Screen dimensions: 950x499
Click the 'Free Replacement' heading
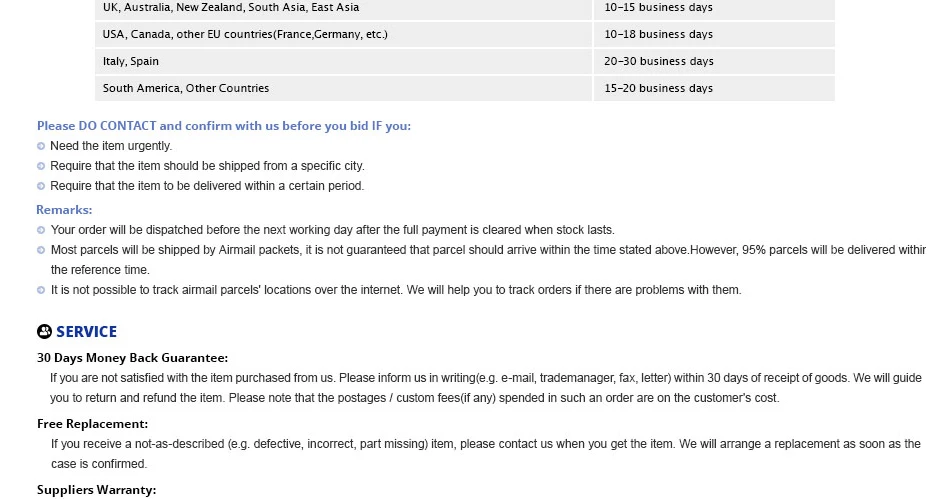(93, 424)
